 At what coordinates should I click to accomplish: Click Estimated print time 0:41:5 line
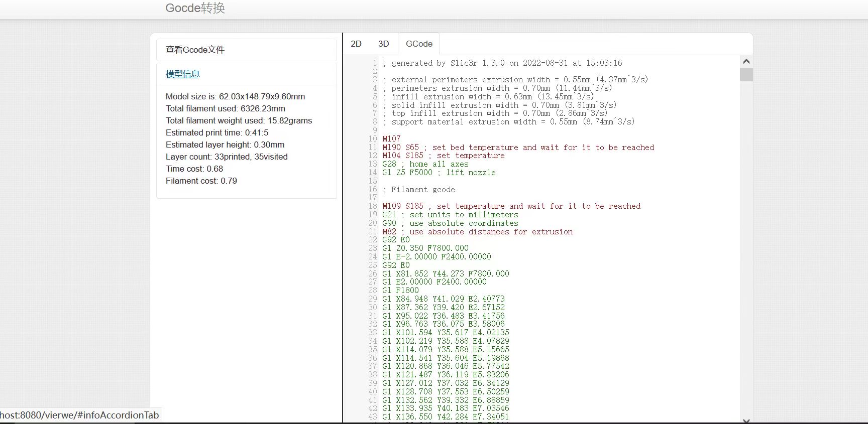click(x=217, y=132)
